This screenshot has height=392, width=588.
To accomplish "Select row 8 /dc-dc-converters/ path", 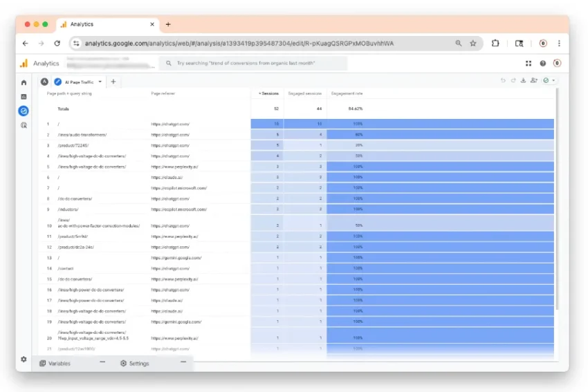I will click(x=75, y=198).
